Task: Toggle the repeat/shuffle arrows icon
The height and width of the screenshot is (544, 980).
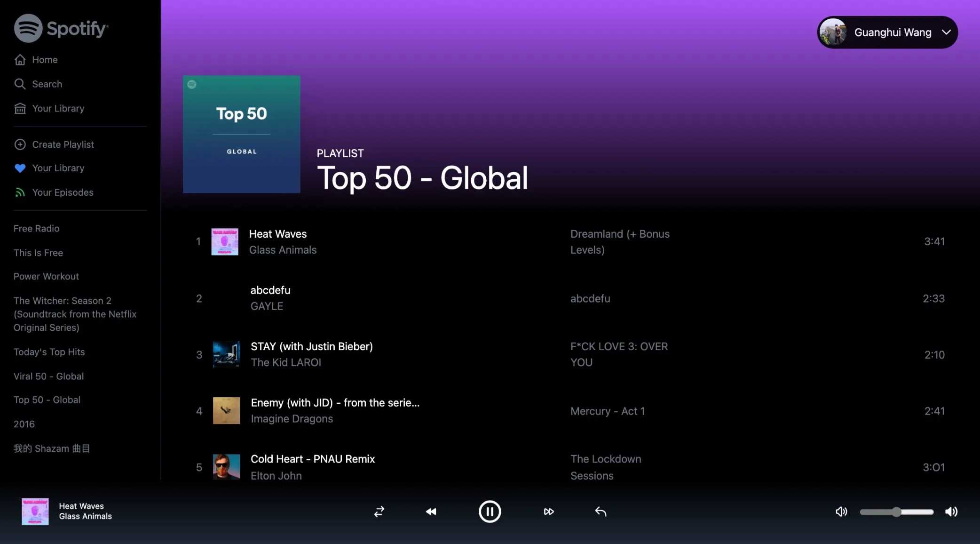Action: [379, 512]
